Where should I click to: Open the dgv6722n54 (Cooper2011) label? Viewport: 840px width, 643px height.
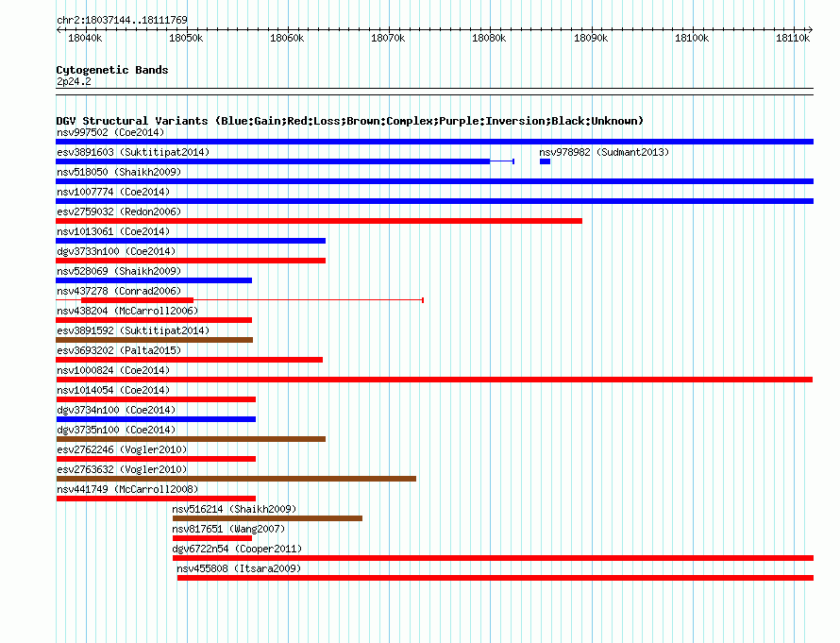(237, 549)
